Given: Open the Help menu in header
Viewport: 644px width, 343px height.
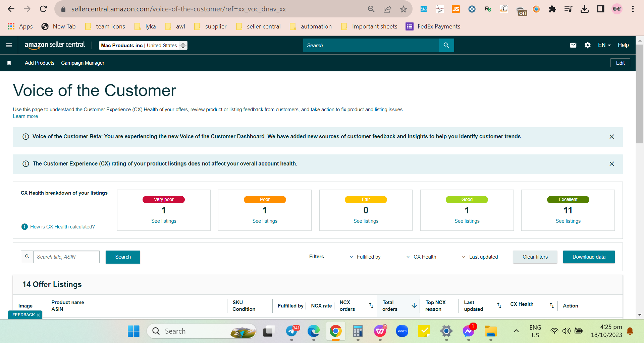Looking at the screenshot, I should 623,45.
